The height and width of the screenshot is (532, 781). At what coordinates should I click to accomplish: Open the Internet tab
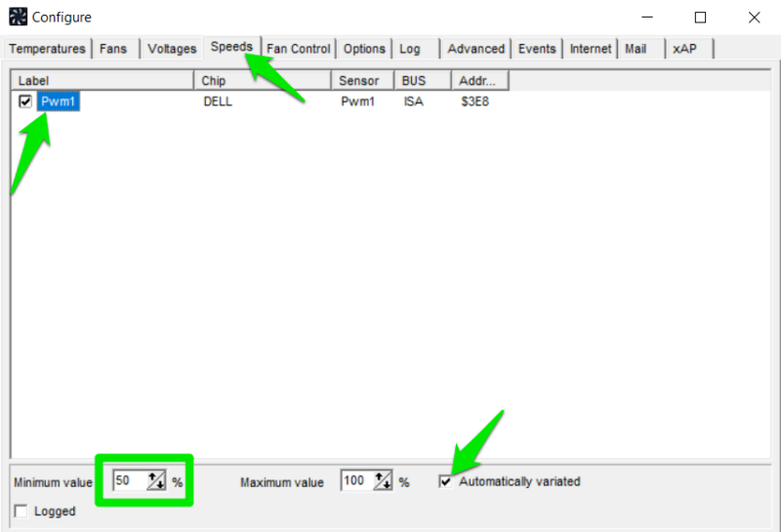[591, 49]
